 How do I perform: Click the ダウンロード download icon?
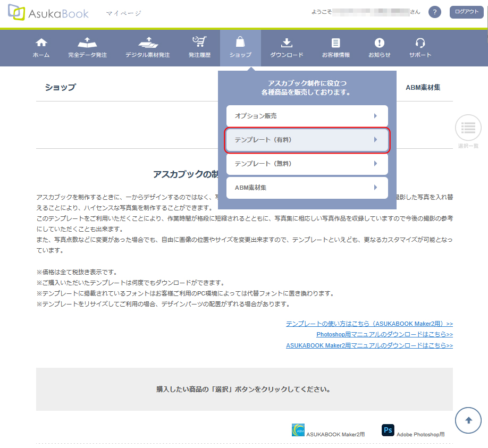pos(287,43)
